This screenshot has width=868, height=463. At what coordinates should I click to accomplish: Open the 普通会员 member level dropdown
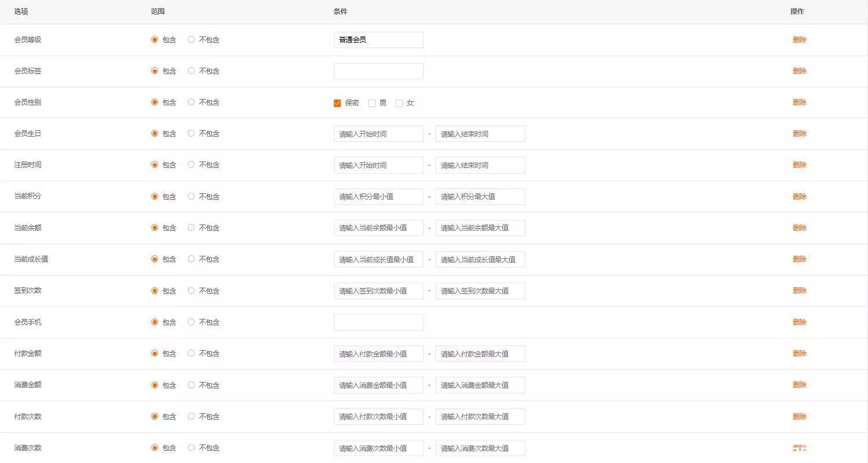pos(378,40)
